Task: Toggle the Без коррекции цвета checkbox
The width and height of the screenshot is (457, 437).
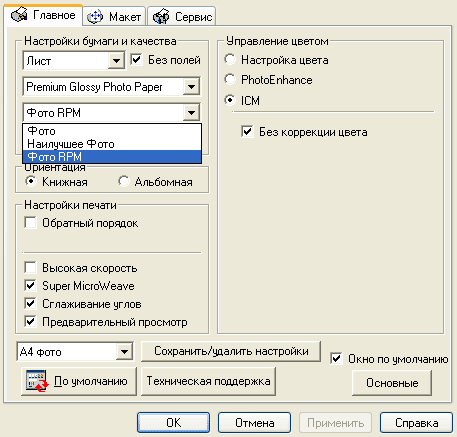Action: point(247,131)
